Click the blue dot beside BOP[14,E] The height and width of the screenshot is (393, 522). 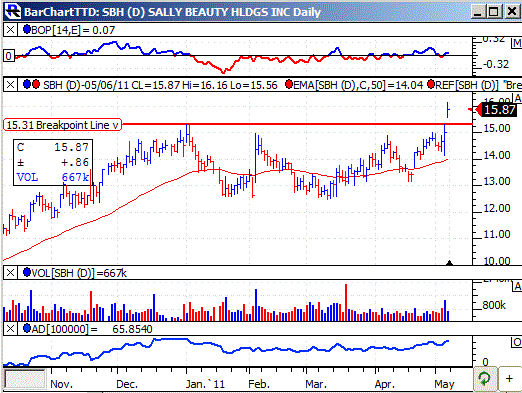click(x=27, y=30)
